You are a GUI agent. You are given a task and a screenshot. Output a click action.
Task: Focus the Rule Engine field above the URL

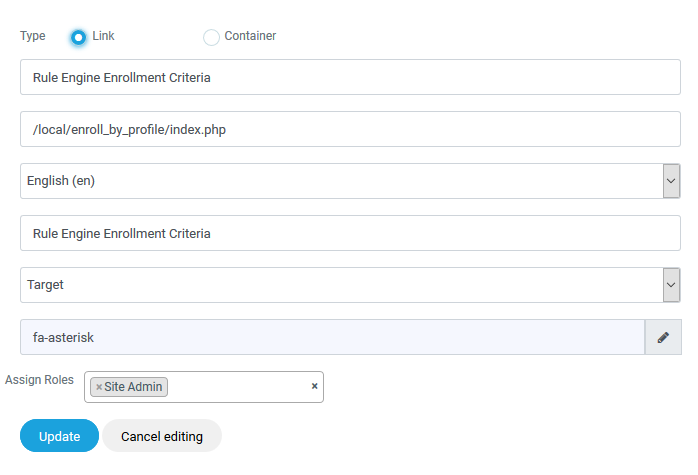[350, 77]
